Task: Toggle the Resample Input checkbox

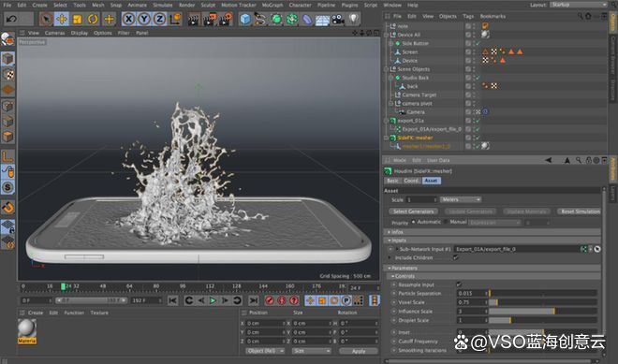Action: pos(459,284)
